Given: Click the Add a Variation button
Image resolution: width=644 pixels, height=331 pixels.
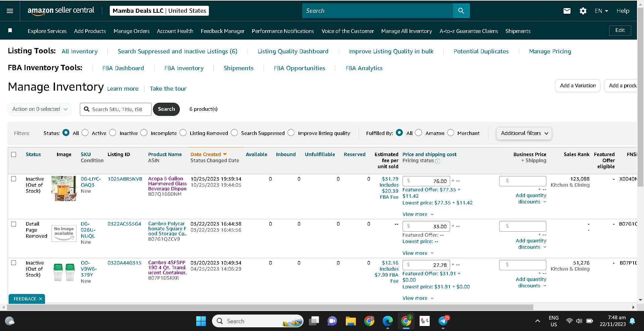Looking at the screenshot, I should pyautogui.click(x=578, y=86).
